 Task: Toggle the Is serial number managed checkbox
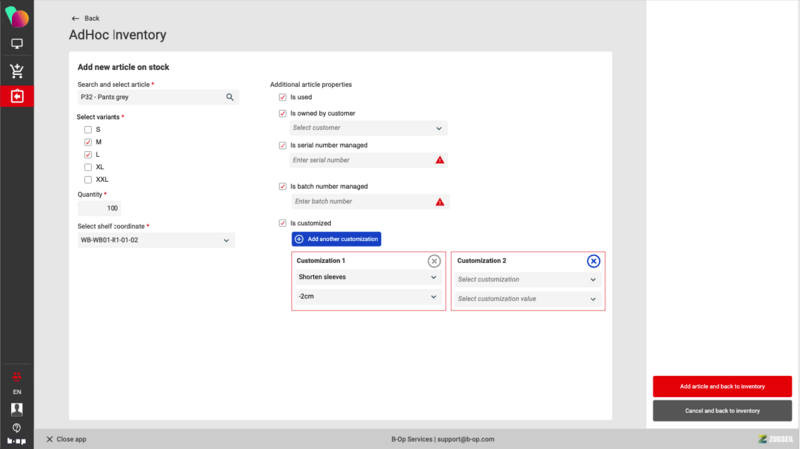click(x=283, y=145)
